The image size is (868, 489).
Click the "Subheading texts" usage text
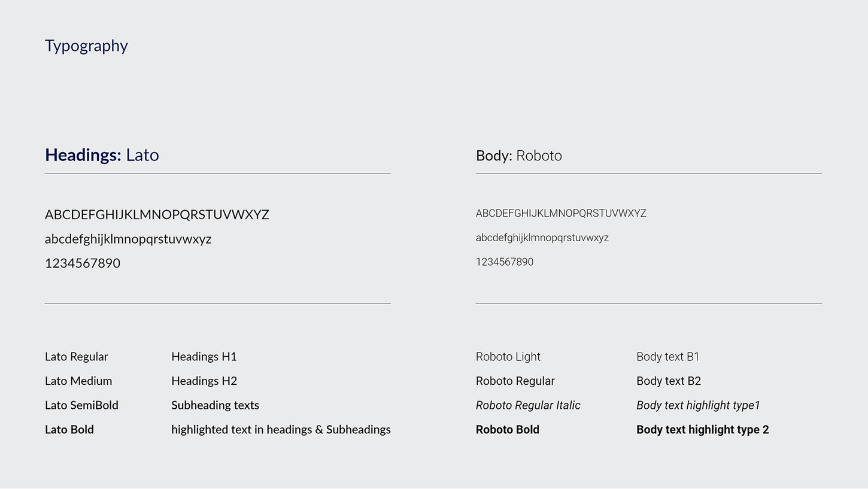coord(215,405)
